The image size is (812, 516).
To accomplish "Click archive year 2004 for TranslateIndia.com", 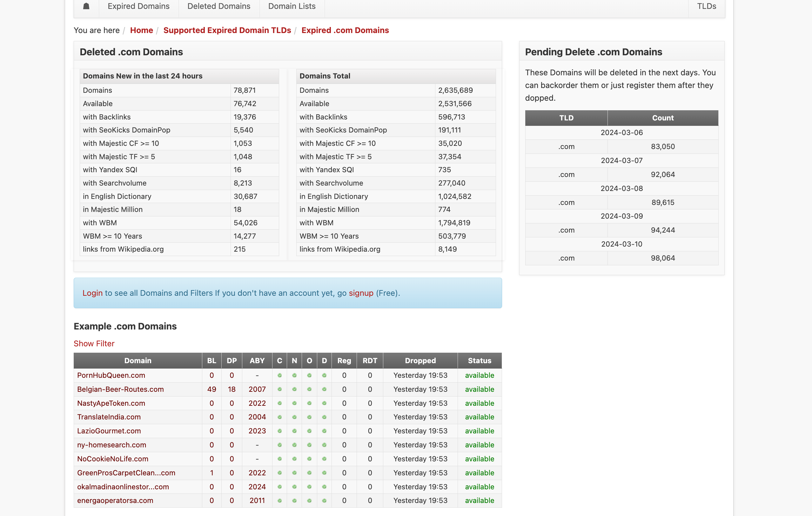I will [257, 417].
